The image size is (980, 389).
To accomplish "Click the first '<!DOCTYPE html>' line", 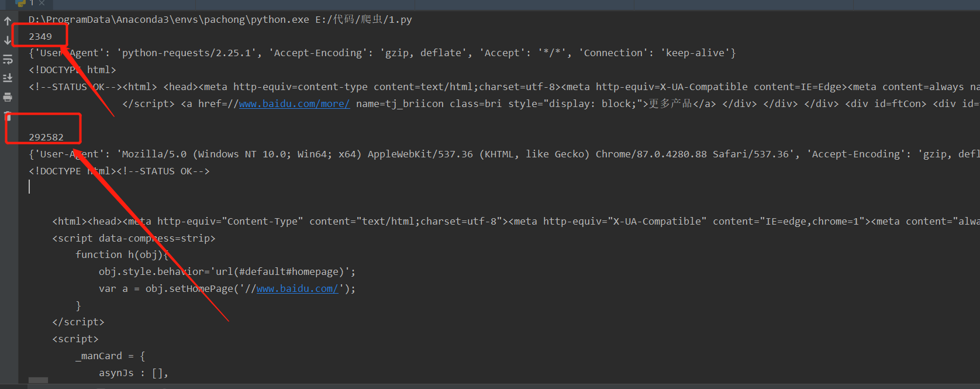I will point(73,70).
